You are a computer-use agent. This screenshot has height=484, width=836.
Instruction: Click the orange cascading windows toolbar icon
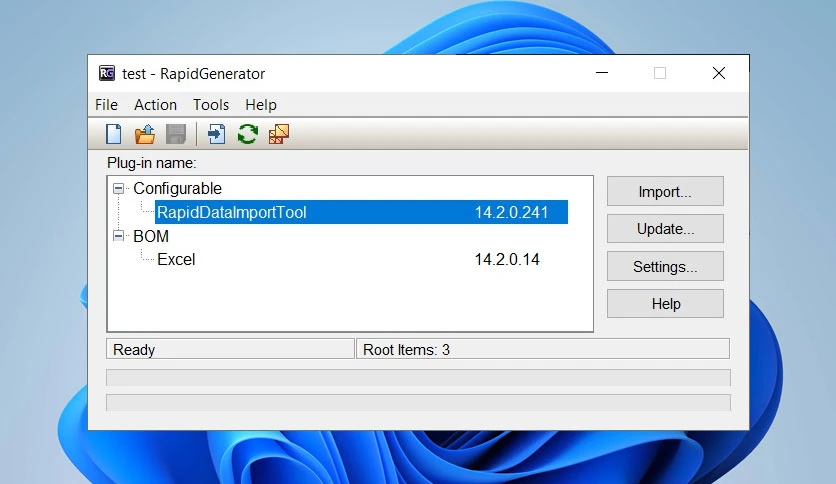279,134
